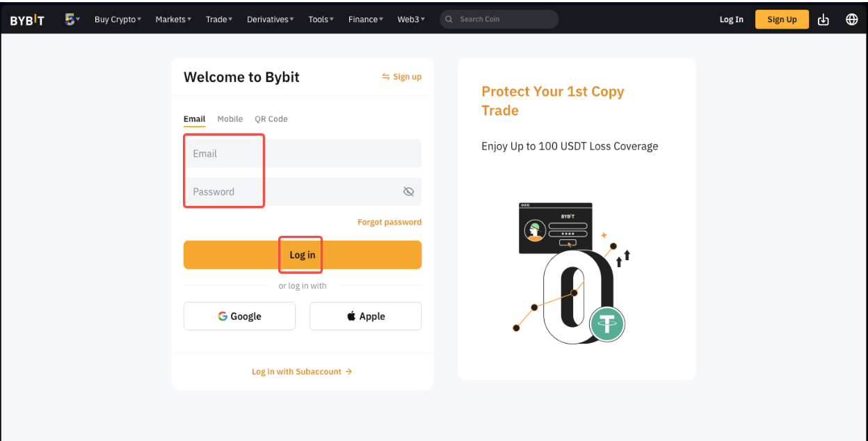Image resolution: width=868 pixels, height=441 pixels.
Task: Click the Google logo sign-in button
Action: pyautogui.click(x=239, y=316)
